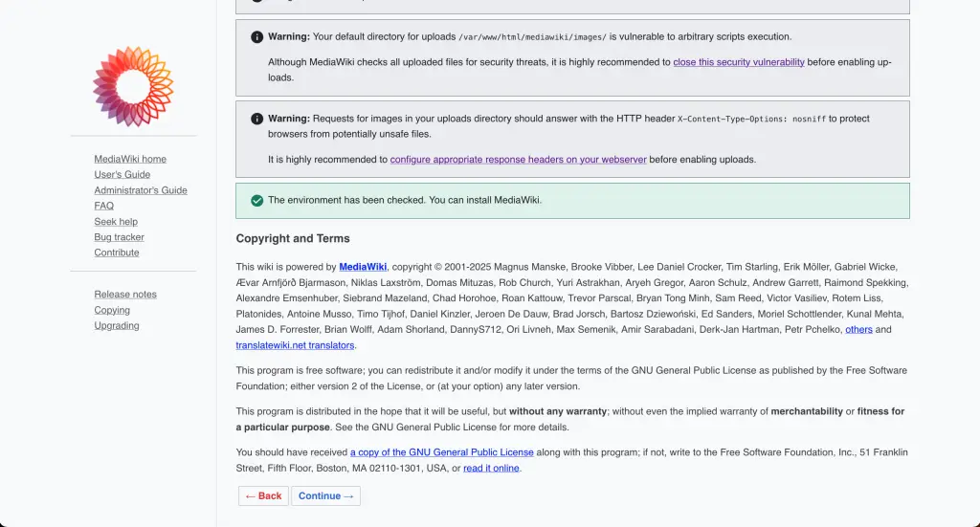Open the MediaWiki home sidebar link

point(130,159)
